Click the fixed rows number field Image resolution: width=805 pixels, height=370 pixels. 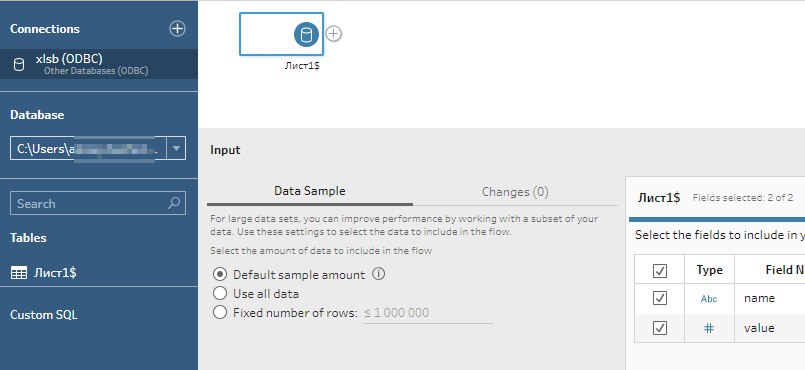point(428,313)
